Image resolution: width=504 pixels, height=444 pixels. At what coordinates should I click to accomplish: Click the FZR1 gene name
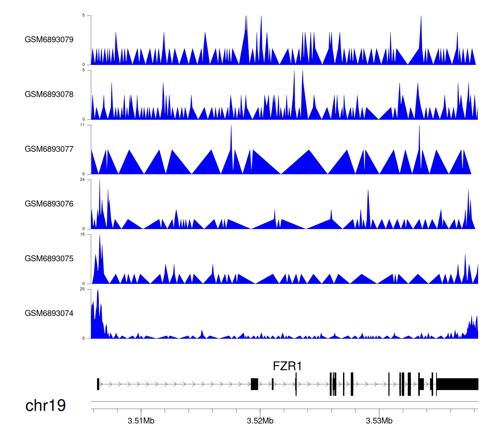287,366
